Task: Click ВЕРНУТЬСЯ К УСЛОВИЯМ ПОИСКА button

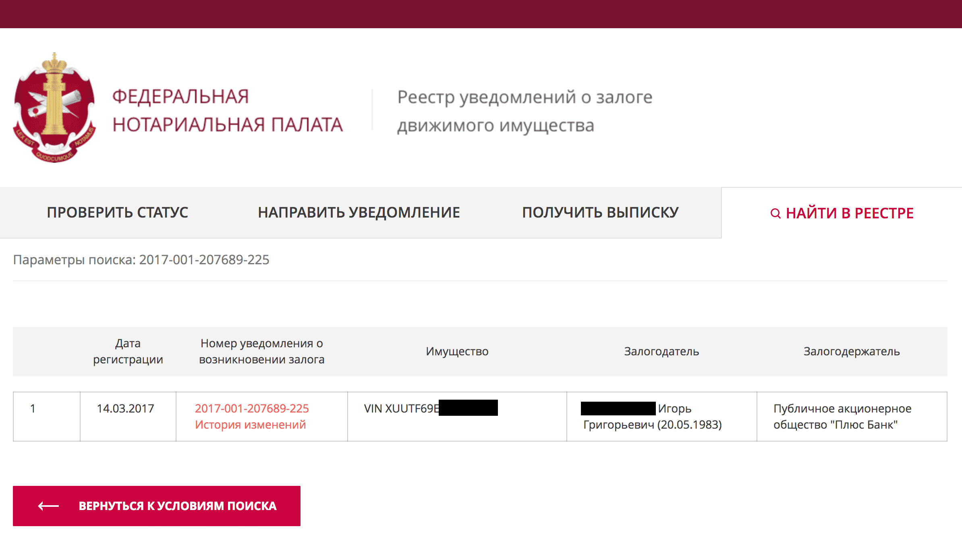Action: click(x=157, y=506)
